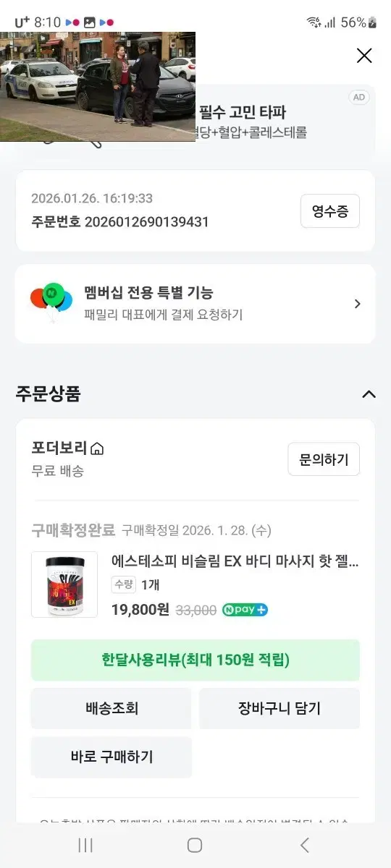Image resolution: width=391 pixels, height=868 pixels.
Task: Tap the AD badge on the banner
Action: click(x=359, y=97)
